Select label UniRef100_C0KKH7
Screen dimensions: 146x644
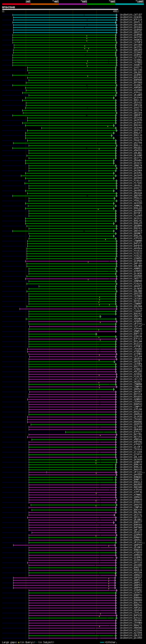click(x=131, y=311)
